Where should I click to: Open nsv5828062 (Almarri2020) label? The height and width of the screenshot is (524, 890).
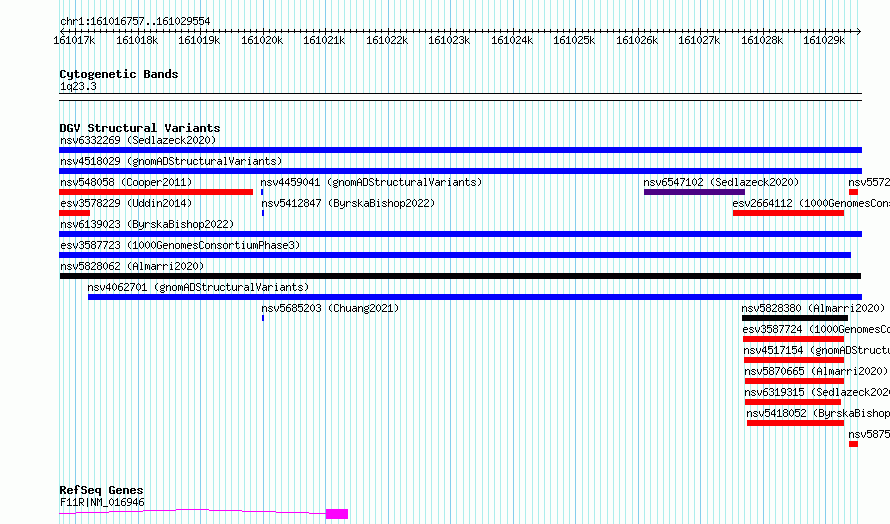pos(132,266)
